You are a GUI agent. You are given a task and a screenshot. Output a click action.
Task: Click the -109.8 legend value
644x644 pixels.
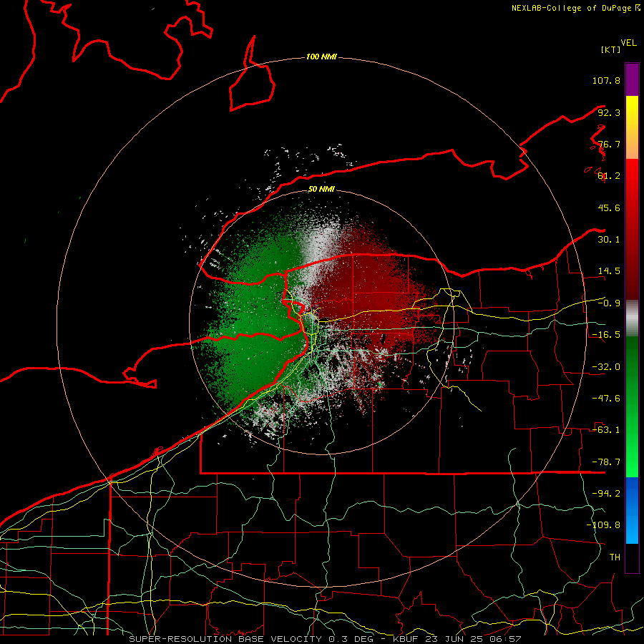(603, 525)
